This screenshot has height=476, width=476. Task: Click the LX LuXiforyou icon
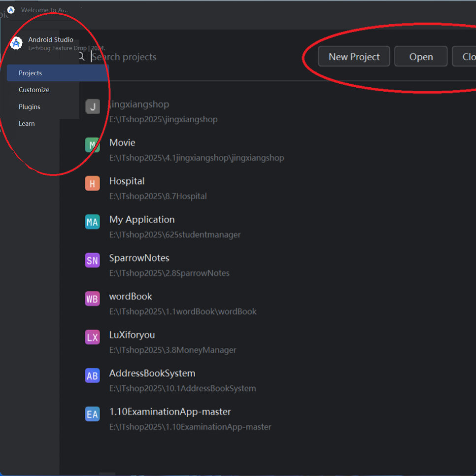coord(92,337)
